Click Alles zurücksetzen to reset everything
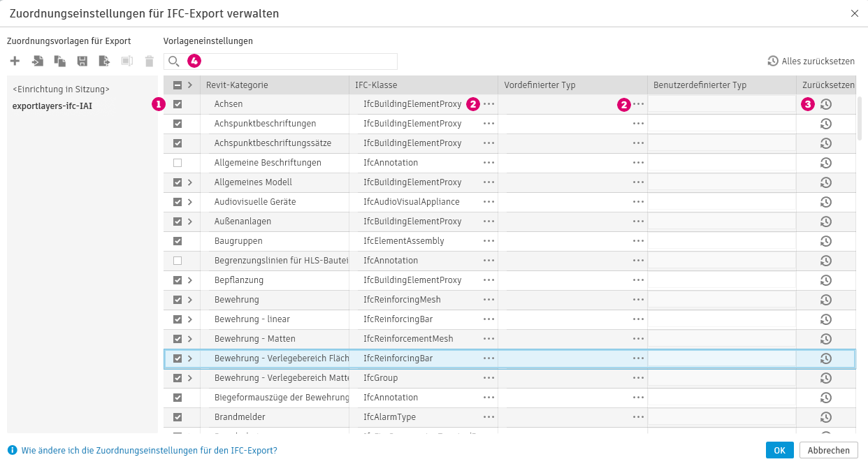 (811, 61)
